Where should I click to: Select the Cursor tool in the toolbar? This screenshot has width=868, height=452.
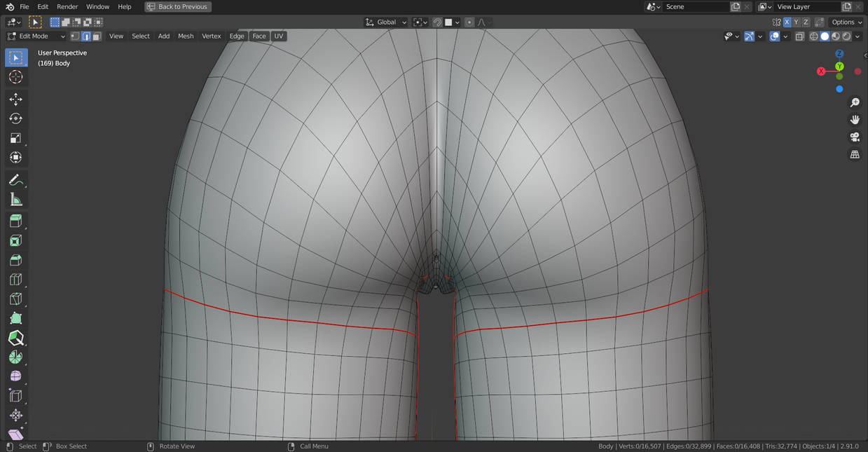(16, 77)
